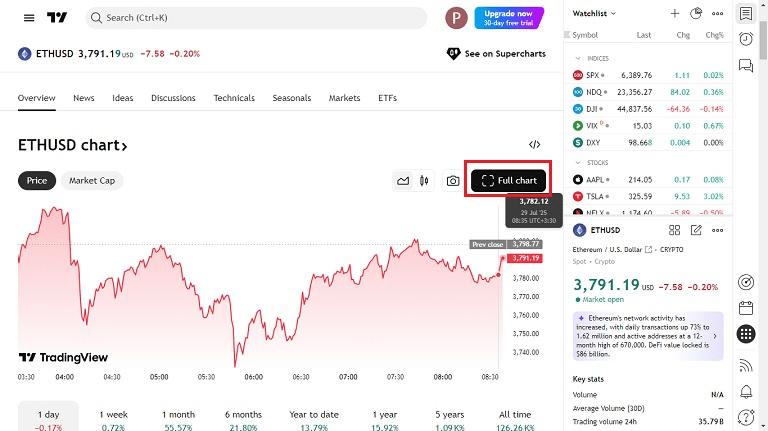The image size is (768, 431).
Task: Select TSLA row in watchlist
Action: pyautogui.click(x=648, y=196)
